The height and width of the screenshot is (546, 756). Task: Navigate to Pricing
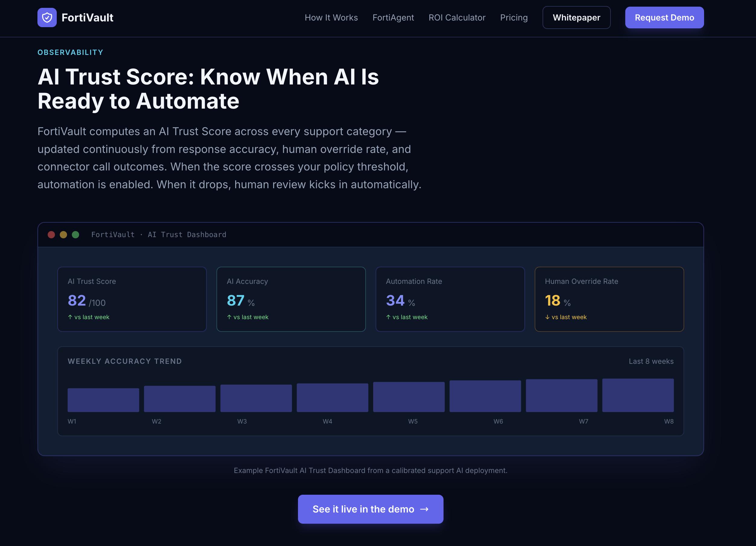(x=514, y=18)
